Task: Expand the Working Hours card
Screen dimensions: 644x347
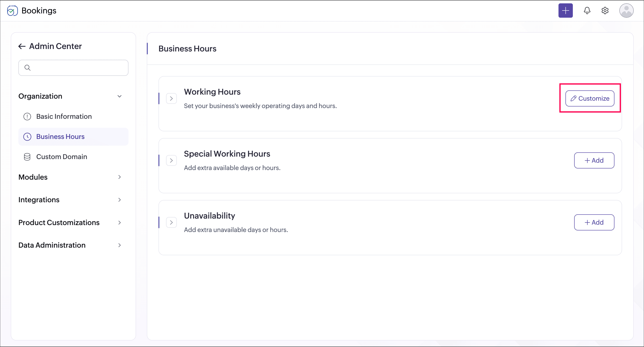Action: [x=171, y=98]
